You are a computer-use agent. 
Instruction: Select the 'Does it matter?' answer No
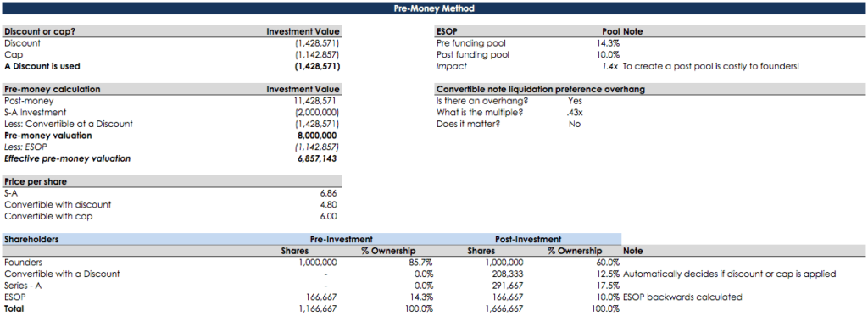[575, 124]
